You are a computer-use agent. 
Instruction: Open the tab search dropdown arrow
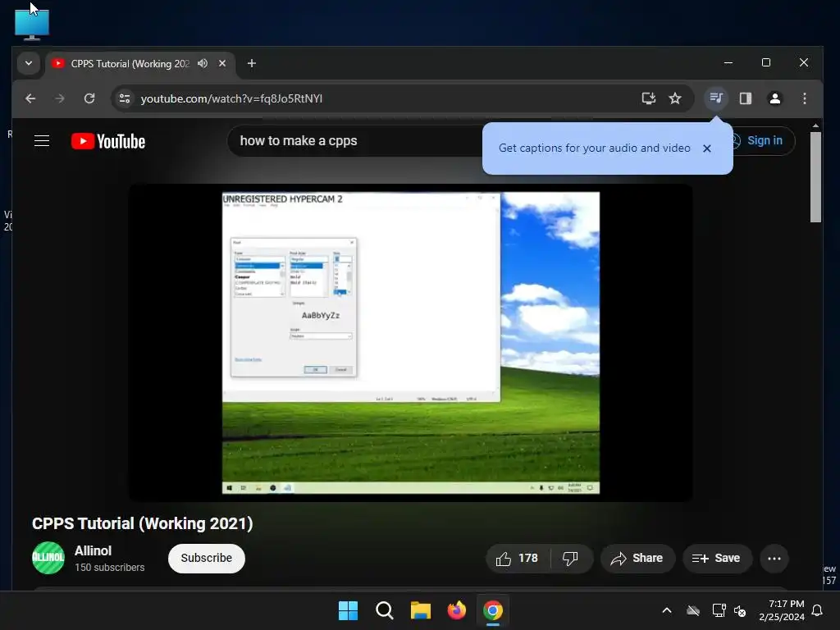click(29, 63)
